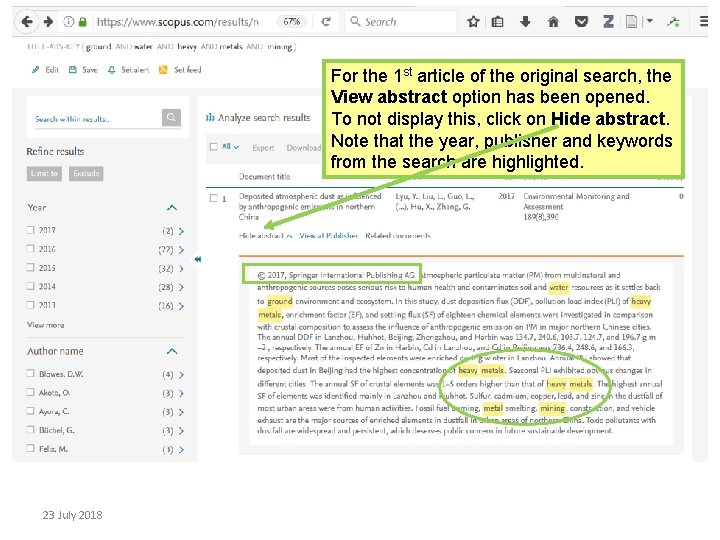Reload the page with refresh icon
This screenshot has height=540, width=720.
[326, 22]
